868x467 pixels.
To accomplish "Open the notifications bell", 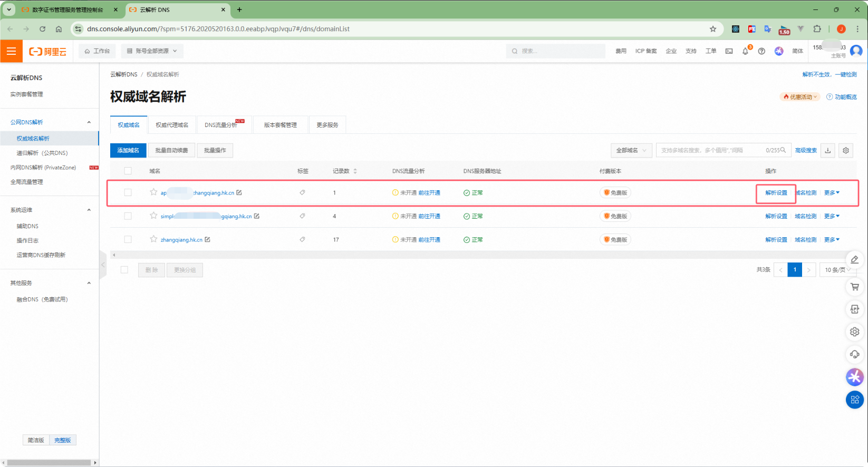I will (745, 51).
